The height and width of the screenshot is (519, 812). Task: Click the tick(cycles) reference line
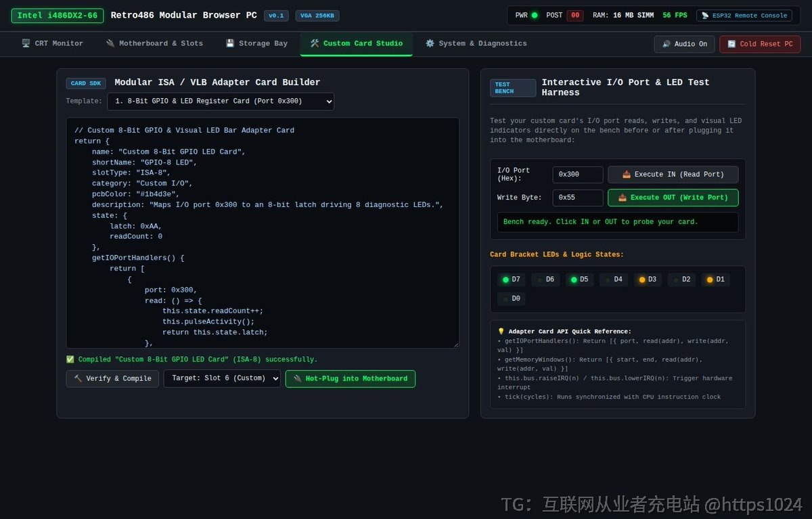[x=609, y=397]
